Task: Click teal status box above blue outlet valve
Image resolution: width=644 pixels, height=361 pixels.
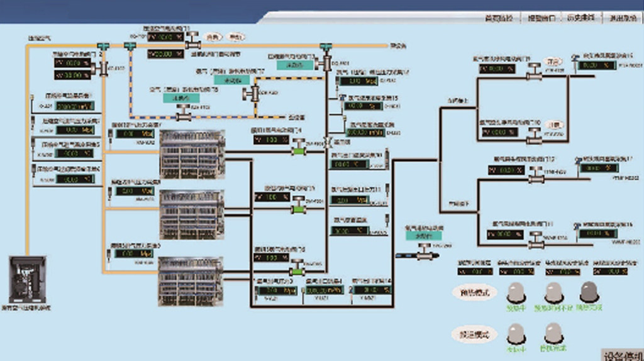Action: click(424, 235)
